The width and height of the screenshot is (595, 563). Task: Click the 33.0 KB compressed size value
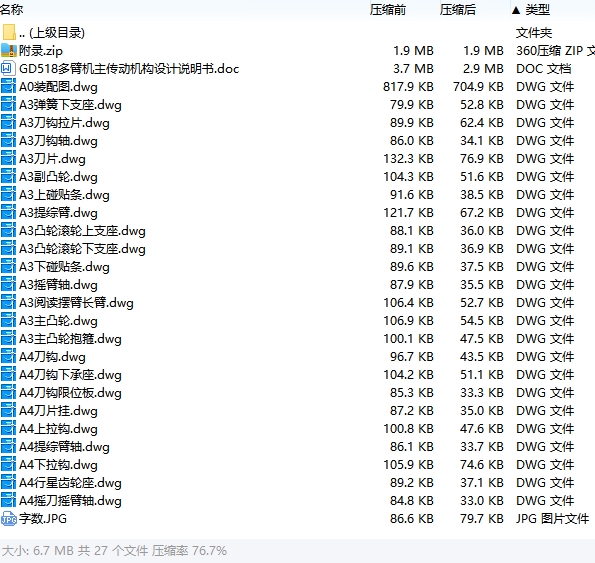[x=482, y=501]
